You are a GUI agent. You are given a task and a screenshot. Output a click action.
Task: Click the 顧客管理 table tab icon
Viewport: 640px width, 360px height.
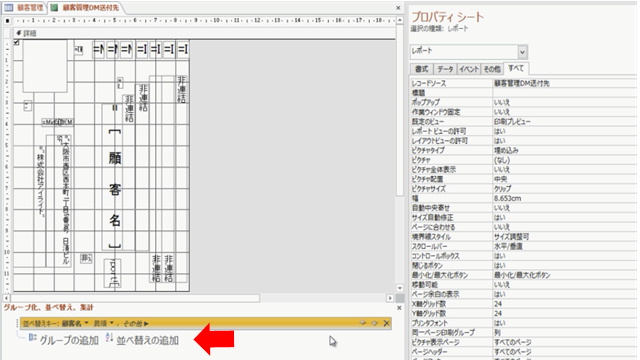(8, 8)
